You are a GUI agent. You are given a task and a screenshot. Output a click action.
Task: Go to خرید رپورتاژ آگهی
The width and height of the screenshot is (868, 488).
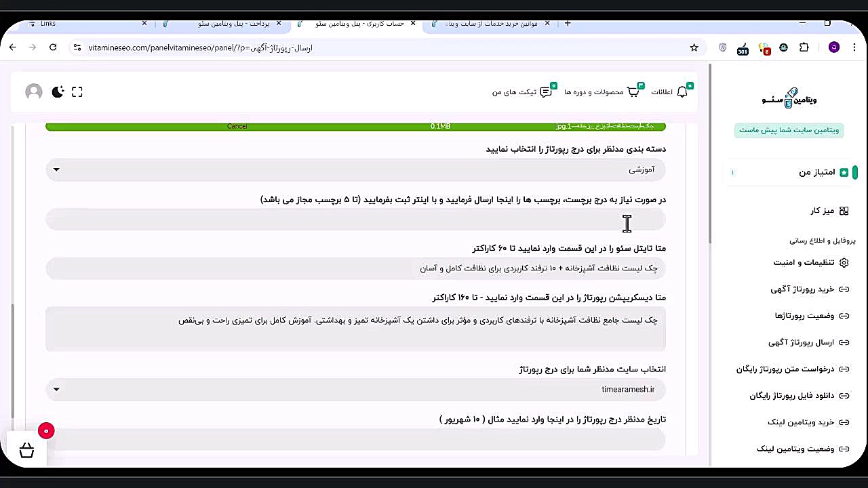pos(802,289)
